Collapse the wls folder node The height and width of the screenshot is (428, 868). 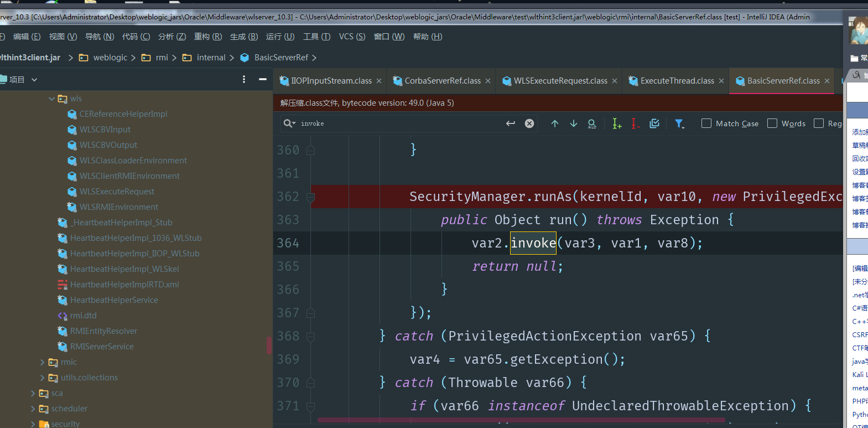pos(51,99)
